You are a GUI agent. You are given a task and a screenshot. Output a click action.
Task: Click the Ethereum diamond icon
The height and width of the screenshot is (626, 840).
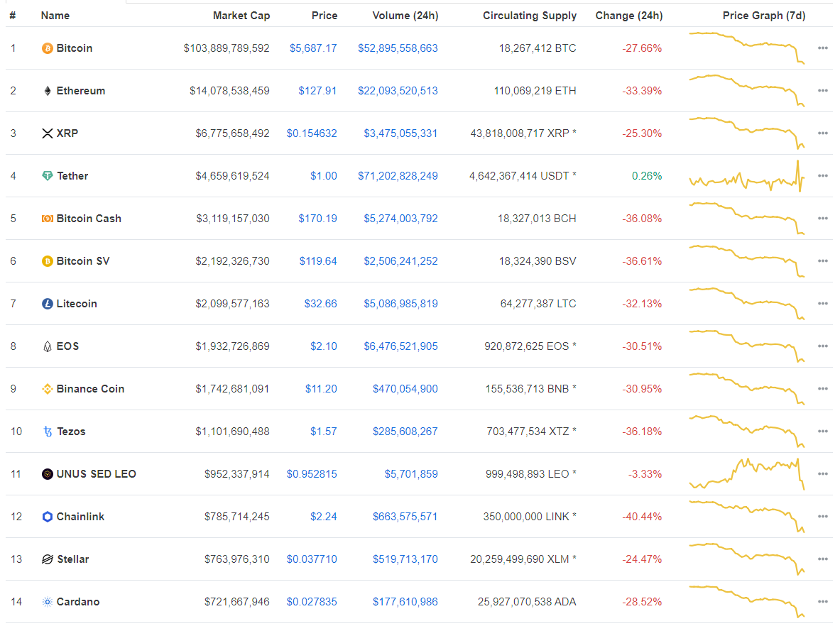click(48, 91)
